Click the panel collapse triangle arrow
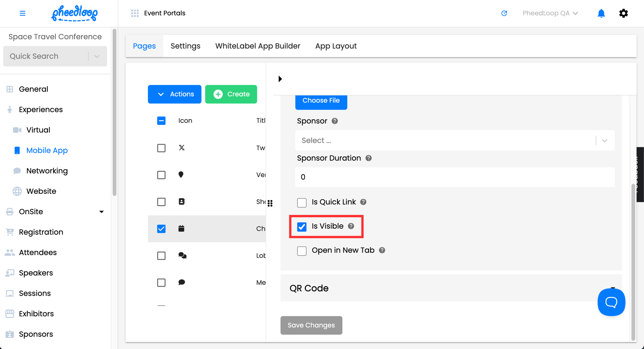 (x=280, y=79)
